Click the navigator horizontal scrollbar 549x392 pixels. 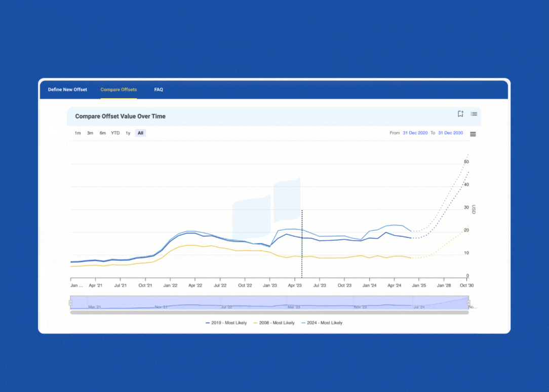click(x=269, y=312)
